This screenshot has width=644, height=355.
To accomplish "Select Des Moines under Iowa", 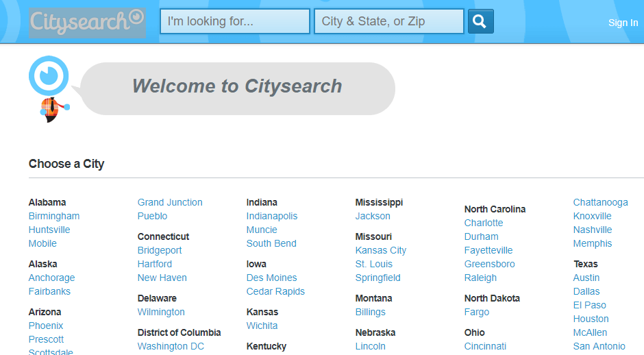I will click(x=271, y=278).
